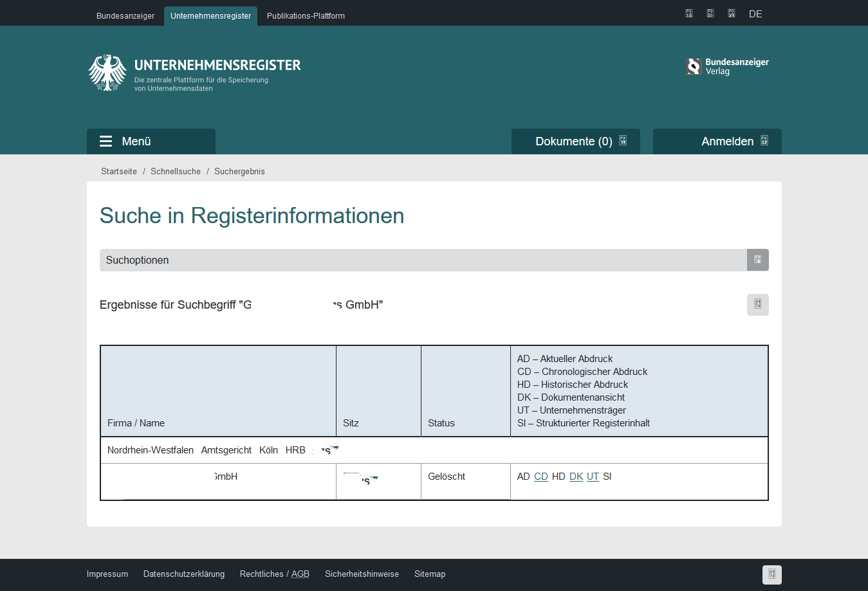This screenshot has width=868, height=591.
Task: Click the Dokumente (0) basket icon
Action: pos(622,141)
